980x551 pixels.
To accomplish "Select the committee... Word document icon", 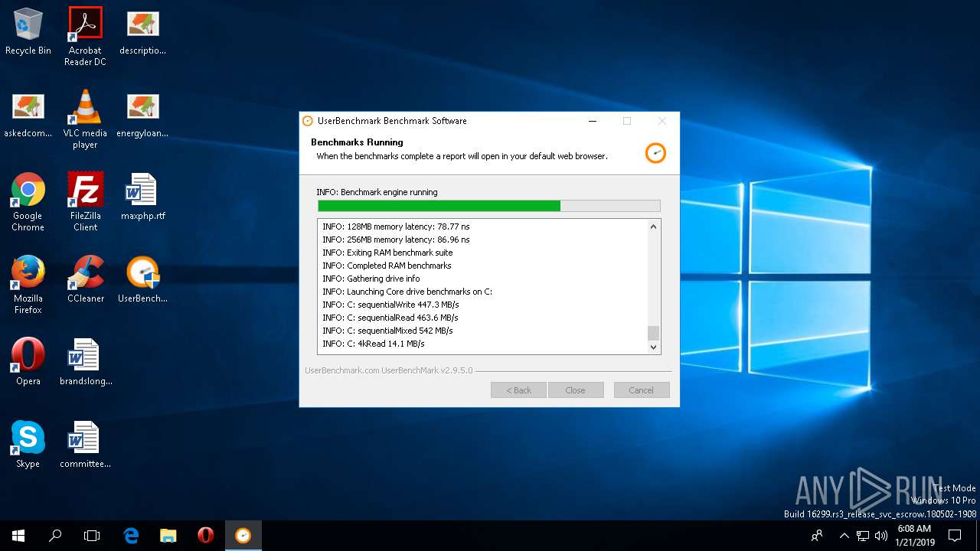I will tap(85, 445).
